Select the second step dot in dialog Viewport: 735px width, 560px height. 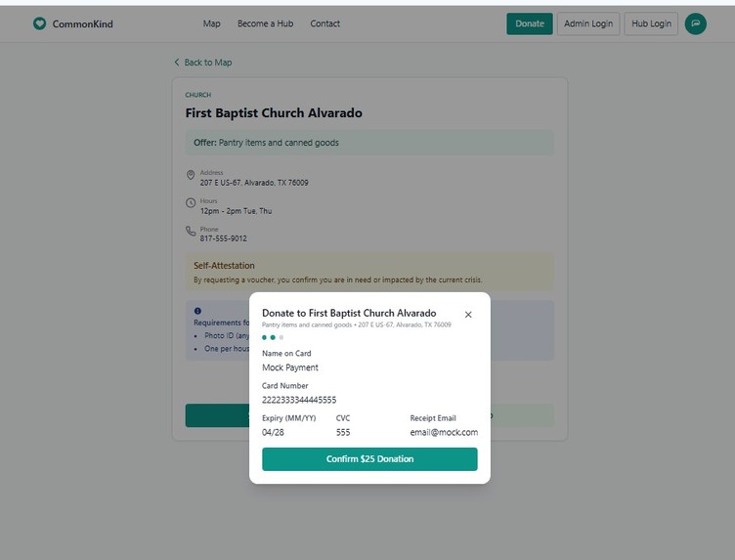coord(273,337)
